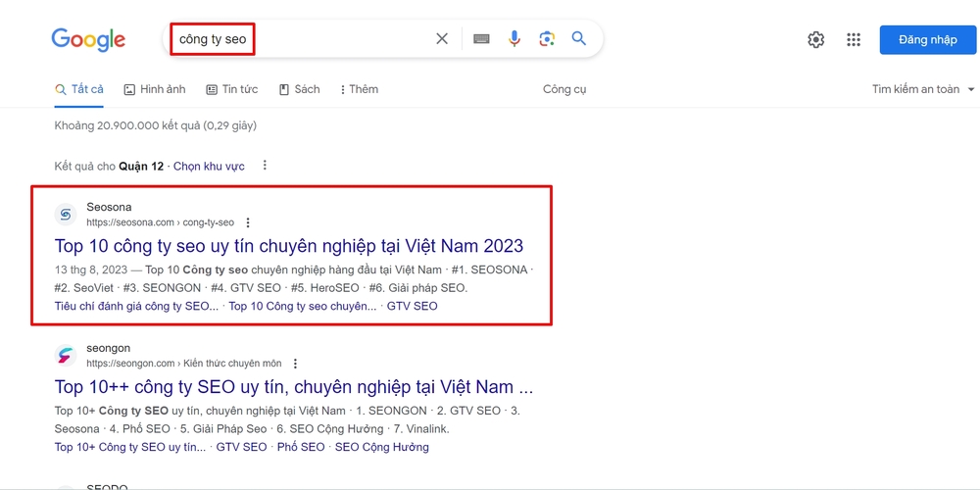Clear the search query with the X icon
The height and width of the screenshot is (490, 980).
point(442,39)
